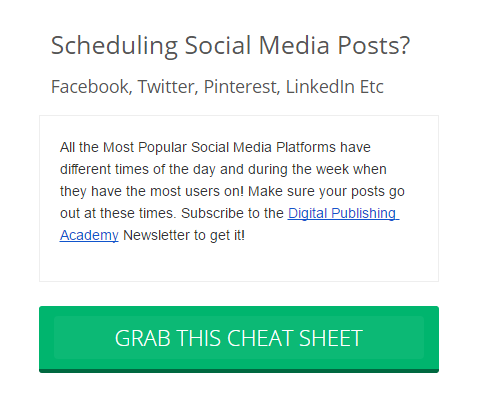Open the Digital Publishing link text

pyautogui.click(x=343, y=213)
